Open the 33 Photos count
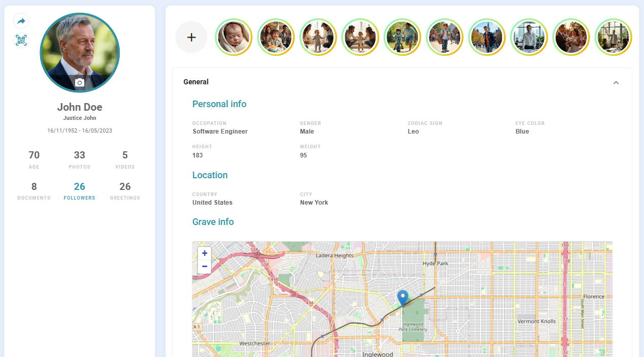Viewport: 644px width, 357px height. (80, 159)
